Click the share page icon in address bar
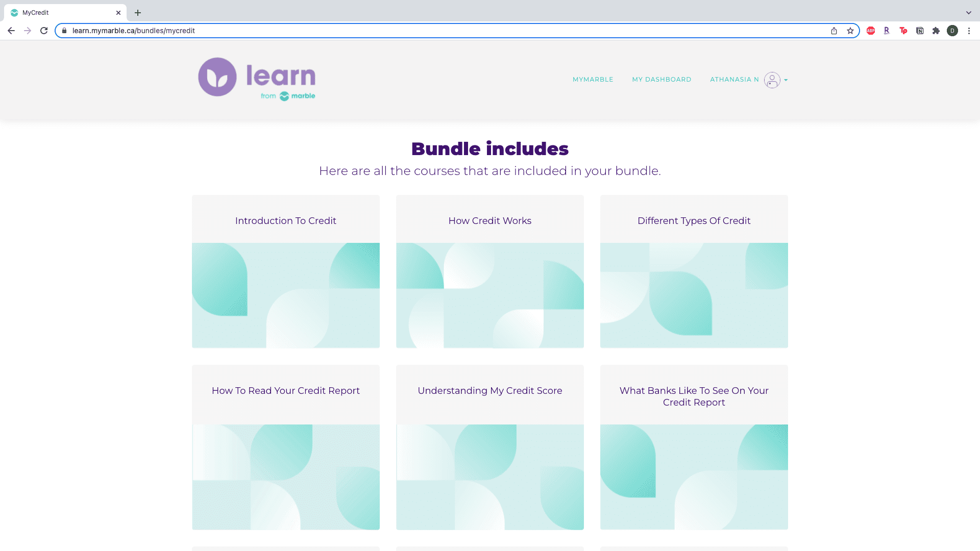Viewport: 980px width, 551px height. 834,31
